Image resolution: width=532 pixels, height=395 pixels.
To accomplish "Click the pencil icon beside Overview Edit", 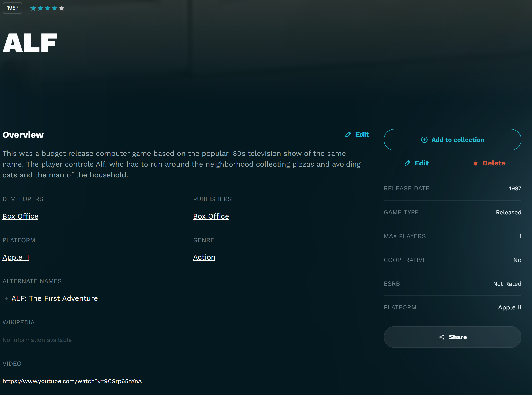I will (348, 135).
